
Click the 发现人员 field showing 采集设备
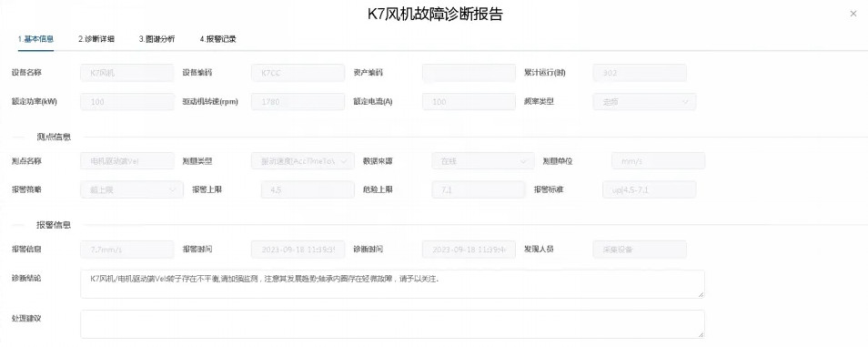coord(640,250)
